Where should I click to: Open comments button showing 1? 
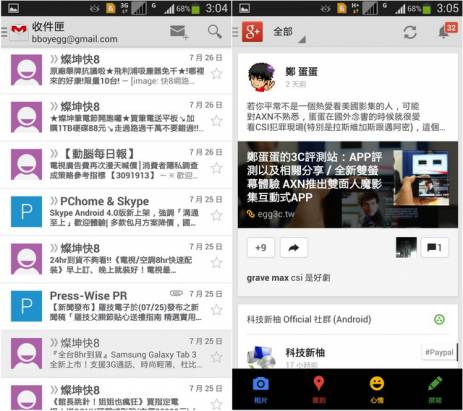tap(434, 247)
